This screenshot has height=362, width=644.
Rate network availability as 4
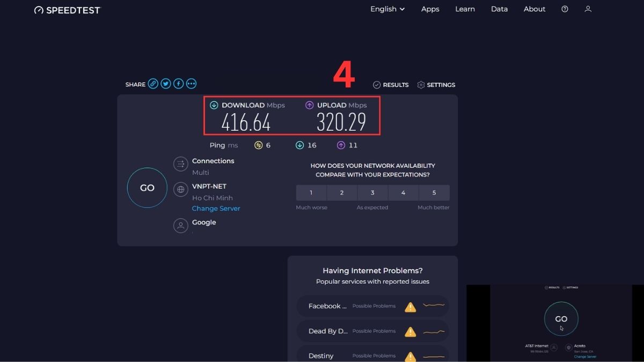[x=404, y=193]
